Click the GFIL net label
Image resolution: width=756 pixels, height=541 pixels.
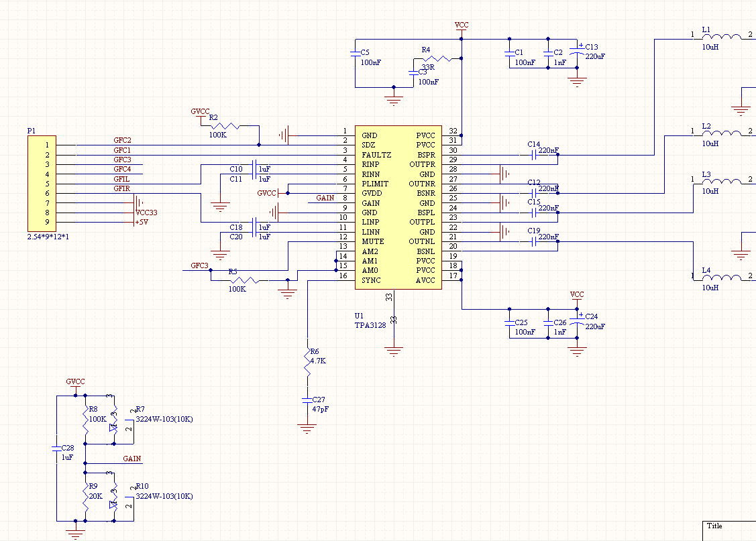[121, 179]
